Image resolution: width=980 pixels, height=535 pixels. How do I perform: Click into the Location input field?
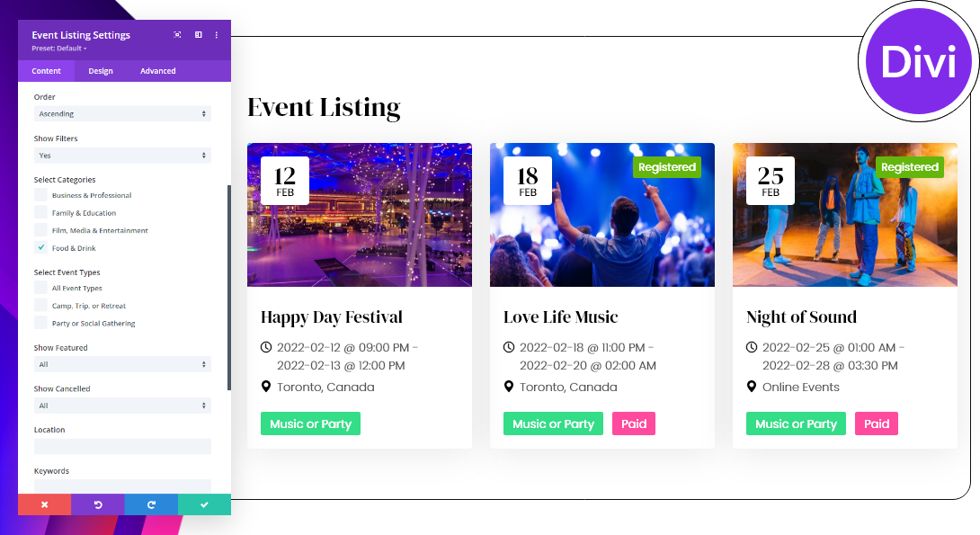[122, 447]
